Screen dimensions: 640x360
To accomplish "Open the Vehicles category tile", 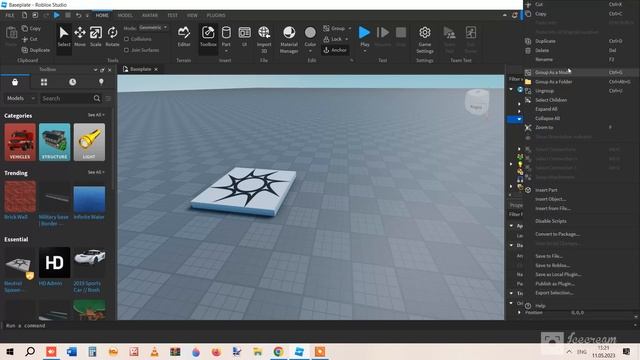I will point(20,142).
